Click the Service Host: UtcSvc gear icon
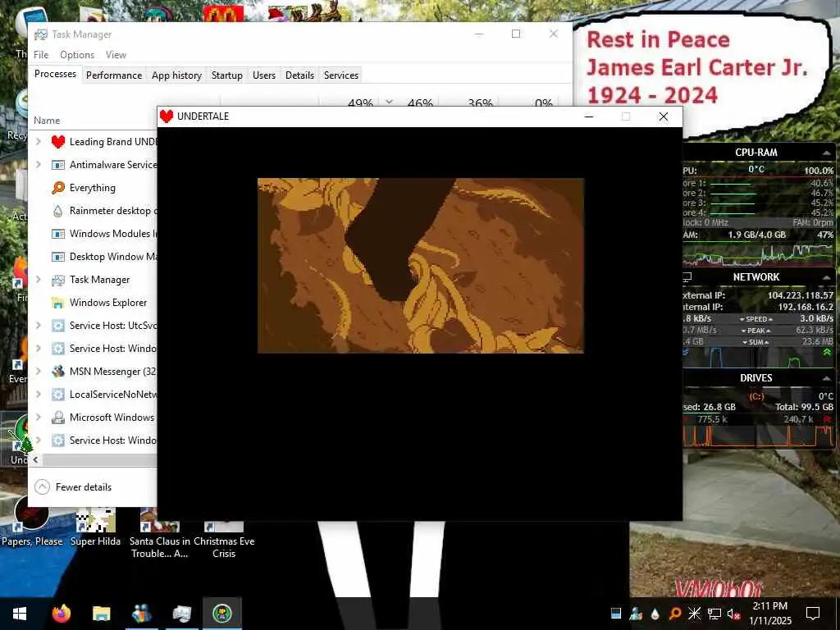 point(58,326)
